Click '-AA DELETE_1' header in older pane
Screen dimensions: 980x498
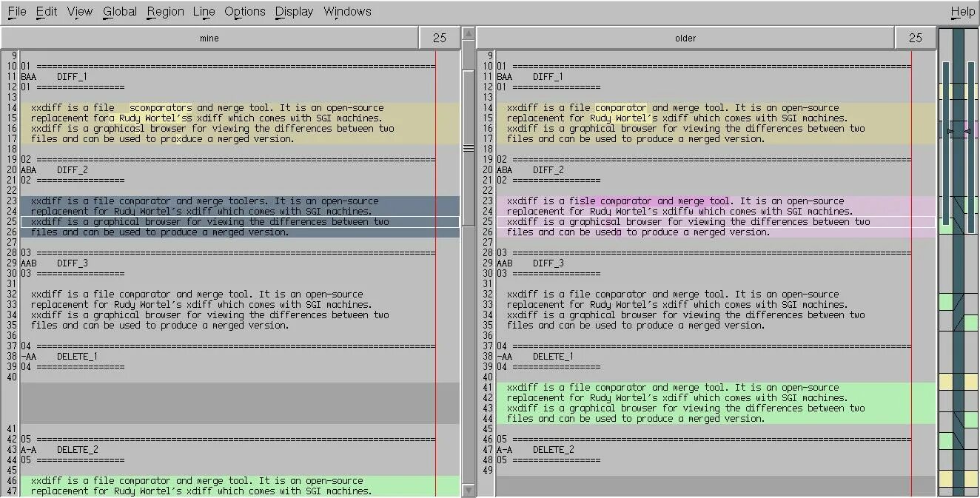[535, 357]
